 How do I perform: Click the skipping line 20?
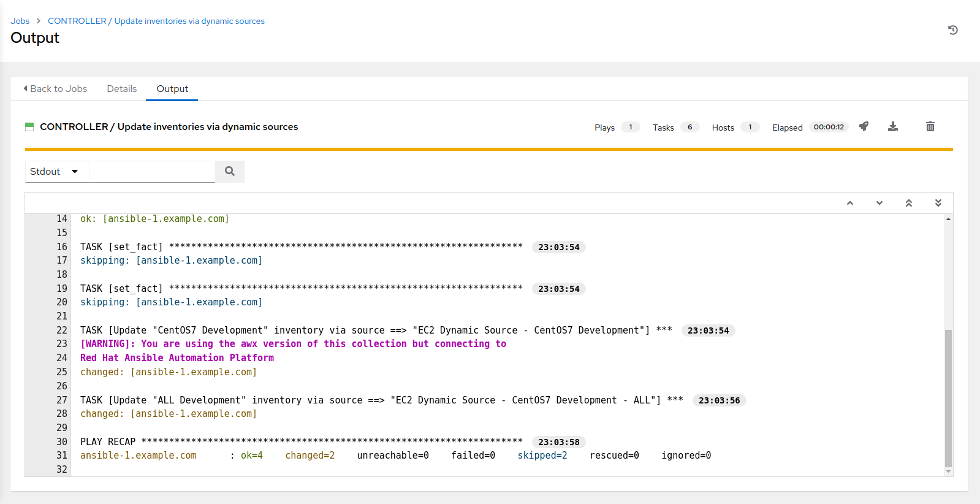coord(171,302)
